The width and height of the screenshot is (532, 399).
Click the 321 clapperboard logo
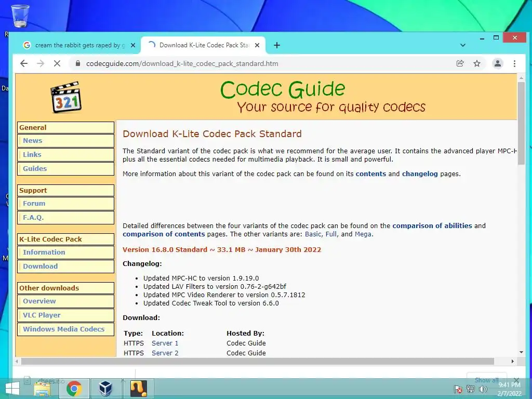tap(66, 97)
